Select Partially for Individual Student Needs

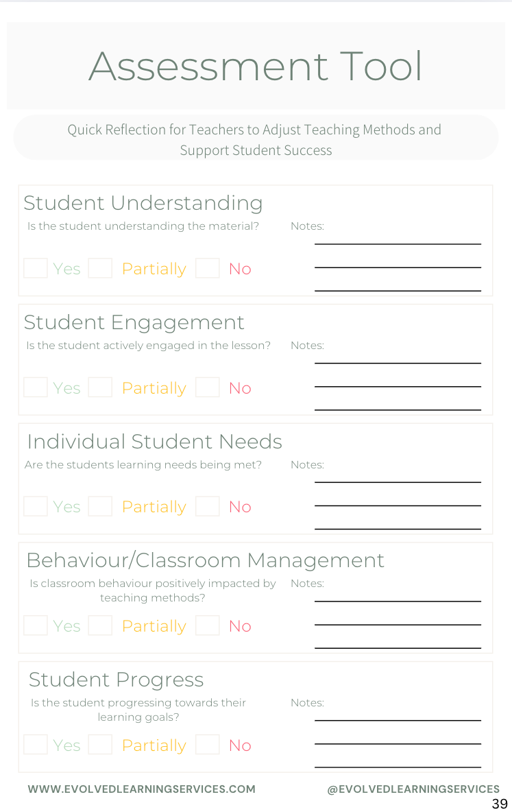100,506
